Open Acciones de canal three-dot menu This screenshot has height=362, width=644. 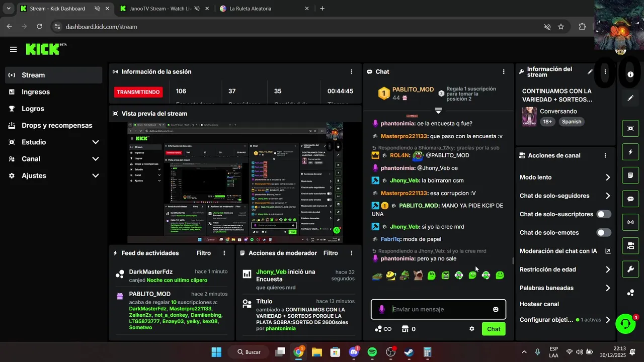[605, 156]
